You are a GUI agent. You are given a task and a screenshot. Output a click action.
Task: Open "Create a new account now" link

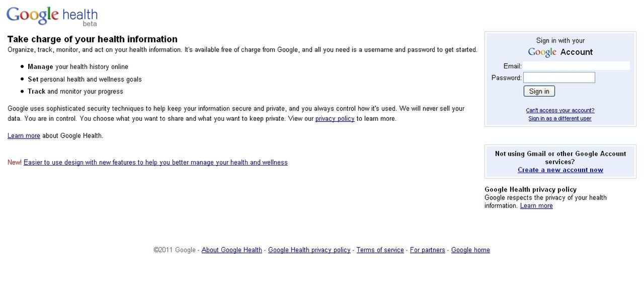click(560, 170)
